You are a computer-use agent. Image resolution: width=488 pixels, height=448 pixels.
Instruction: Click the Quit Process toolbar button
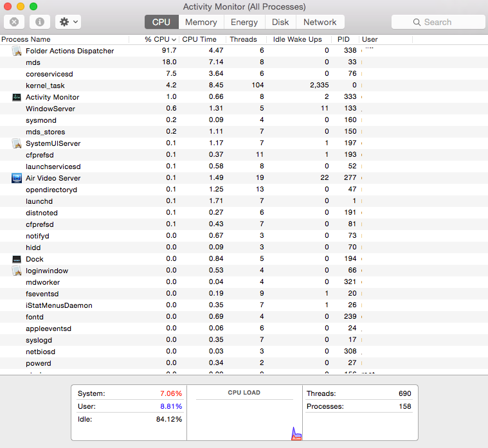click(x=14, y=22)
